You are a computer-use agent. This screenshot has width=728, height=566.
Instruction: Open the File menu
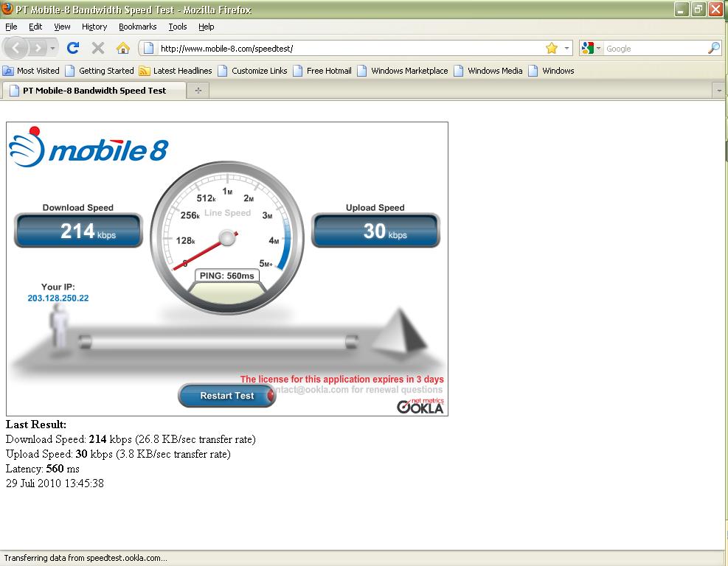11,27
